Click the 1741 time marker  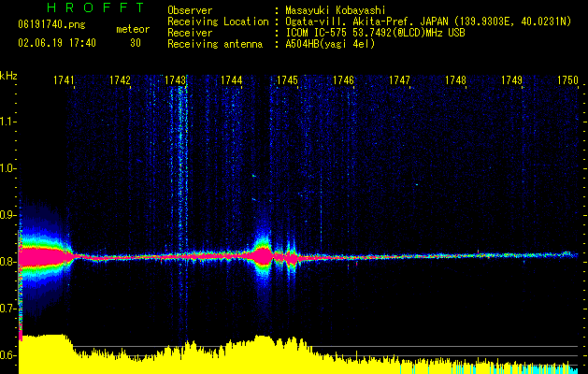coord(64,80)
